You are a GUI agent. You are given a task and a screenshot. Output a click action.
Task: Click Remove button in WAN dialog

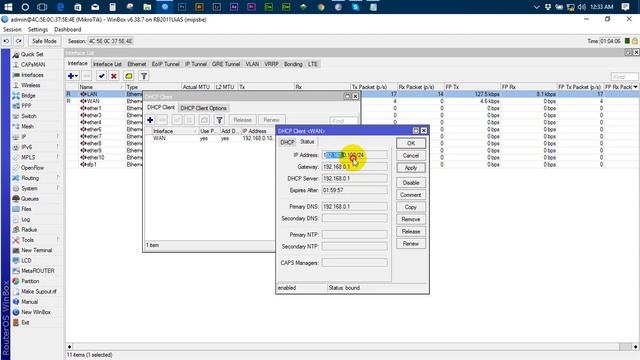pos(411,220)
